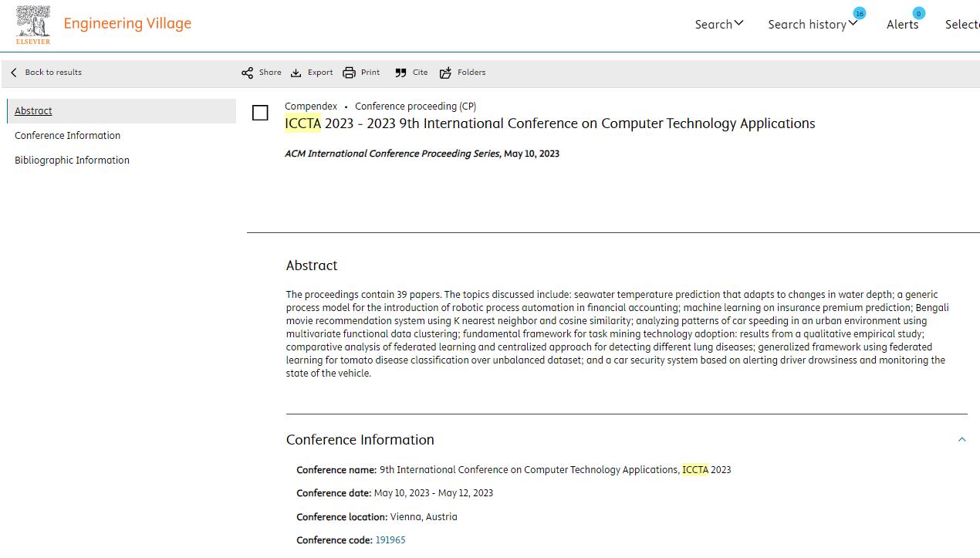Go to Bibliographic Information section
The height and width of the screenshot is (558, 980).
[72, 161]
